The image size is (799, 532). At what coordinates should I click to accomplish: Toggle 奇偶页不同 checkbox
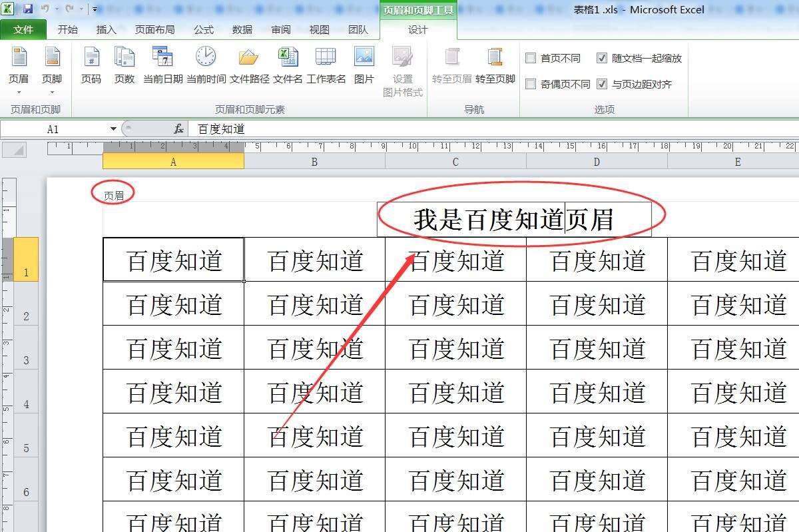click(531, 84)
